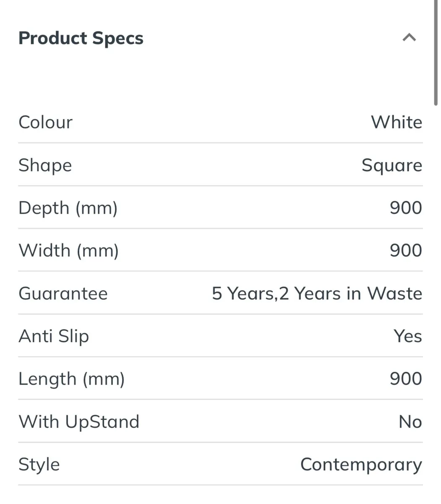Image resolution: width=441 pixels, height=504 pixels.
Task: Select the Product Specs heading
Action: [80, 38]
